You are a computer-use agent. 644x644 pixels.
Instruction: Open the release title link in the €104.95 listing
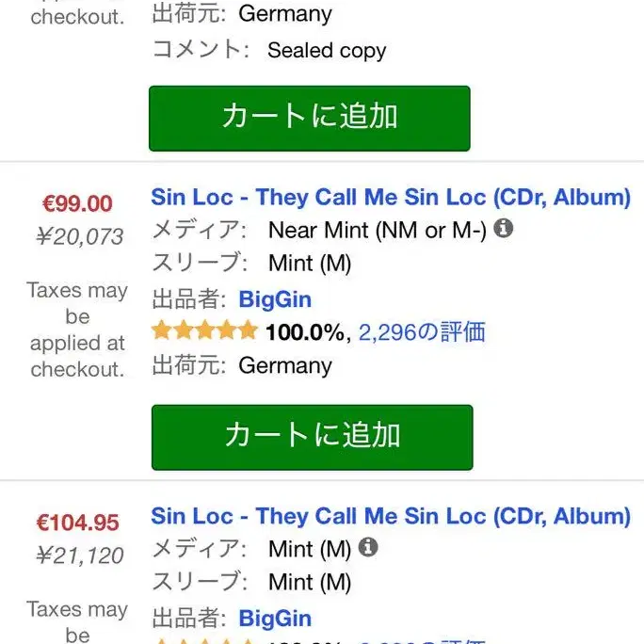pos(390,516)
